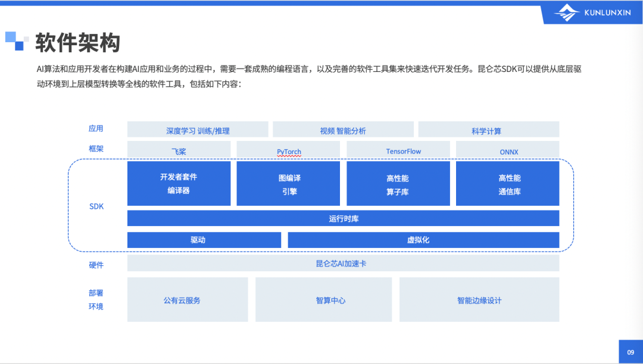Click the page number 09 badge
This screenshot has height=364, width=643.
tap(630, 352)
